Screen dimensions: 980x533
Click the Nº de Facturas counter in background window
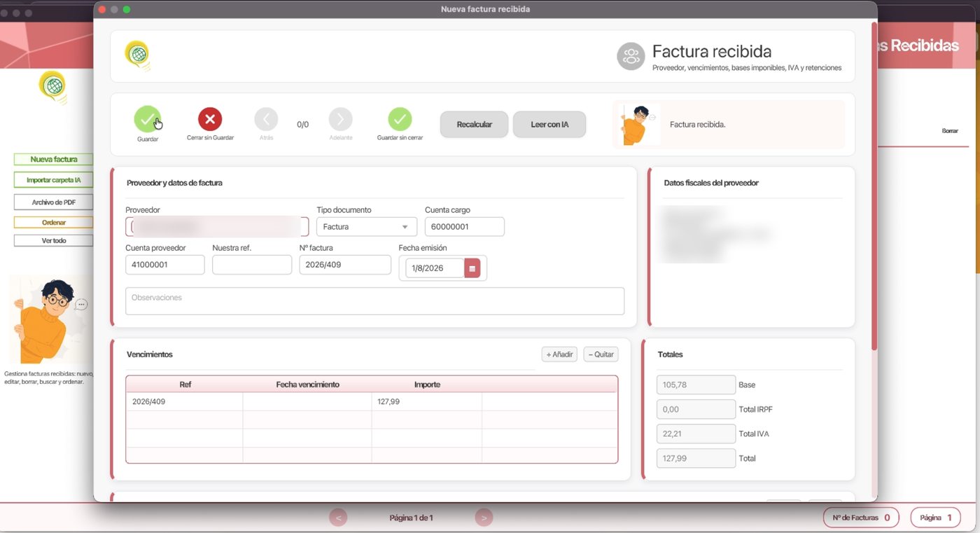(861, 518)
